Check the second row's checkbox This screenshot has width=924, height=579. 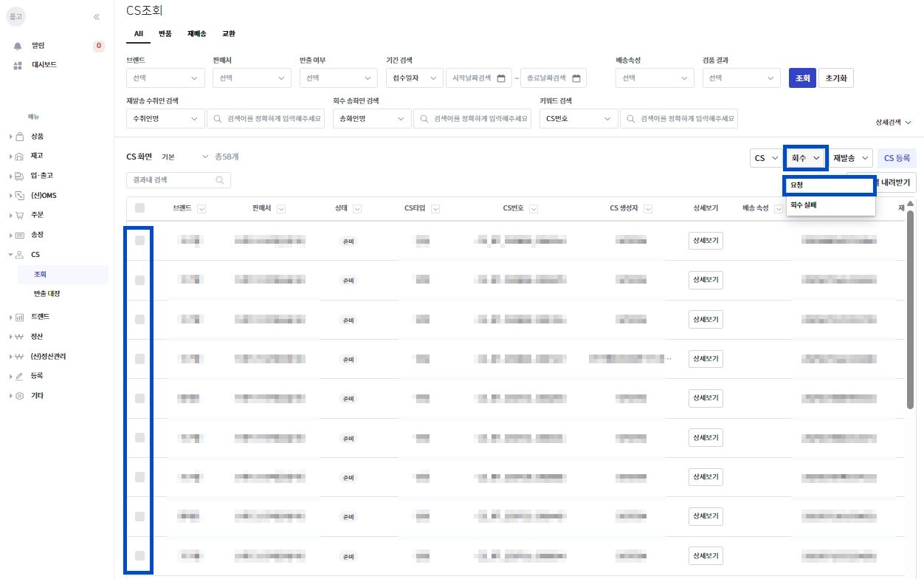(139, 280)
